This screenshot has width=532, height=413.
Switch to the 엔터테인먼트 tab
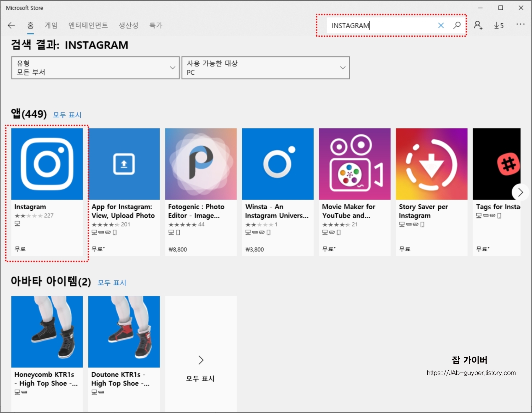click(x=88, y=25)
